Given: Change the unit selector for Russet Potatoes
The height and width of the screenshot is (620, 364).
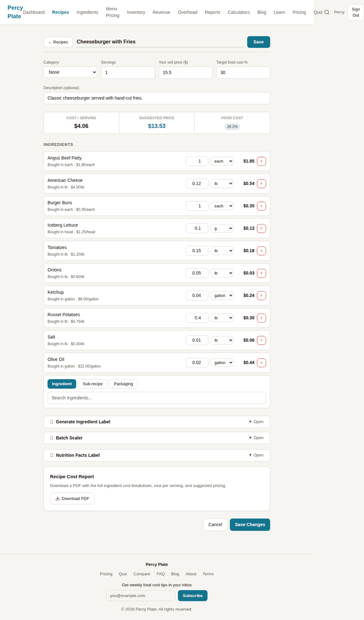Looking at the screenshot, I should coord(222,318).
